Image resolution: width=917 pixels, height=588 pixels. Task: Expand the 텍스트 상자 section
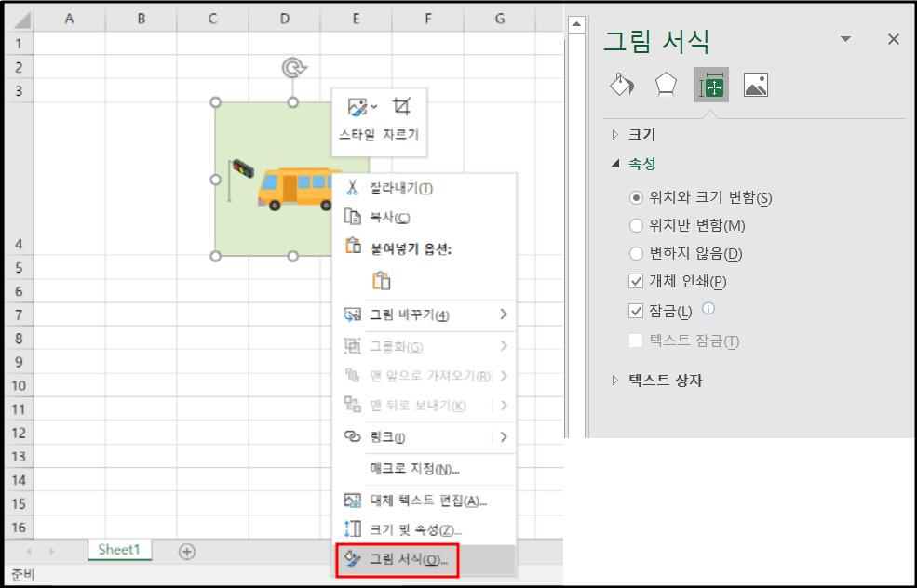pyautogui.click(x=616, y=380)
